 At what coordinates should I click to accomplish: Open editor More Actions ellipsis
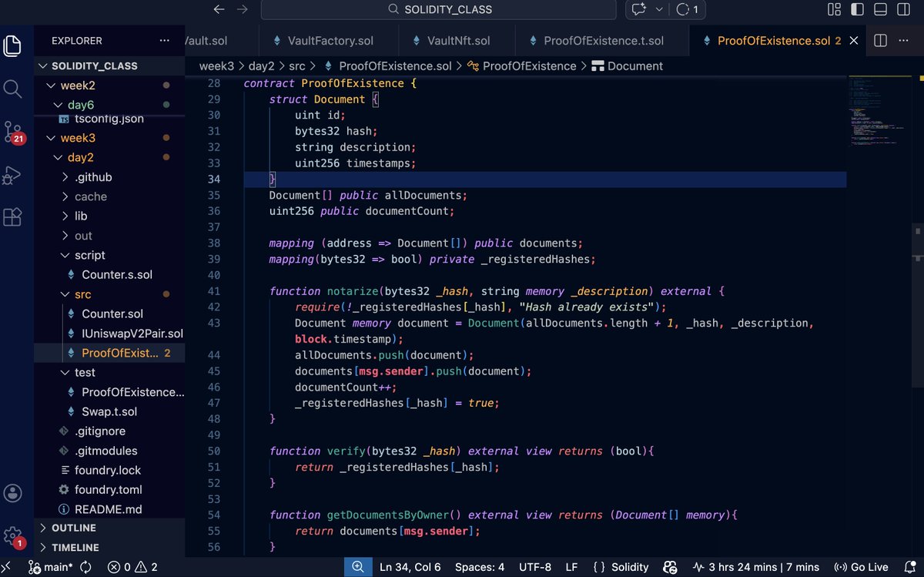(x=905, y=41)
